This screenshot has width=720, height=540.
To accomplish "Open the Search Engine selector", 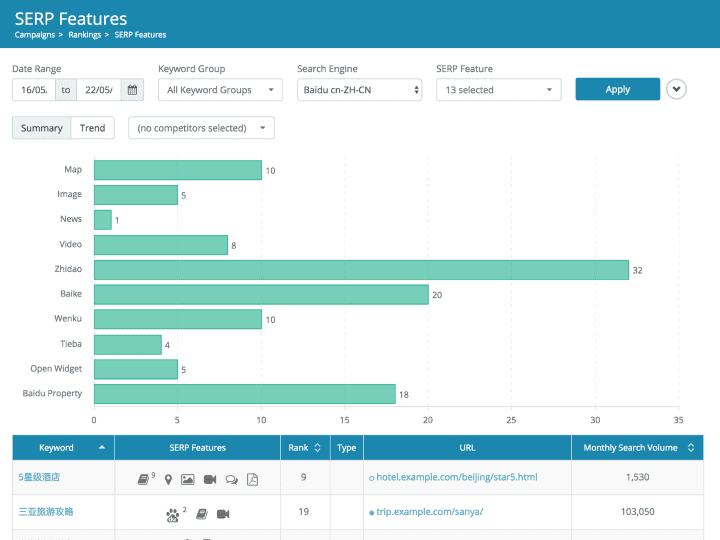I will (x=360, y=90).
